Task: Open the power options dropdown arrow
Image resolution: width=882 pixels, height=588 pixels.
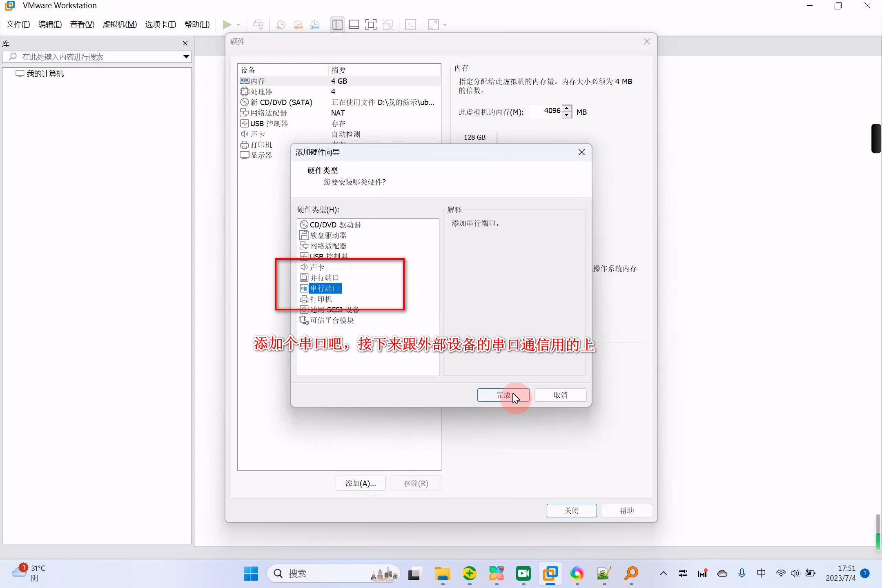Action: [x=238, y=25]
